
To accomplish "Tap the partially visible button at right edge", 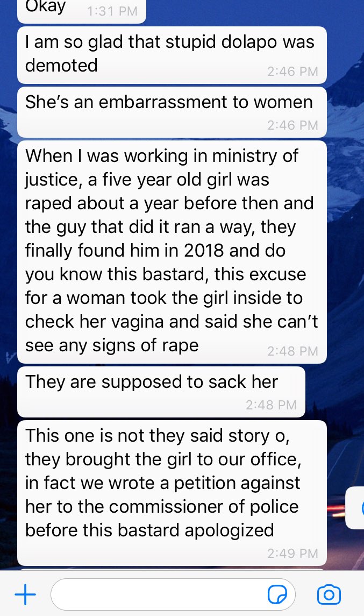I will point(354,507).
